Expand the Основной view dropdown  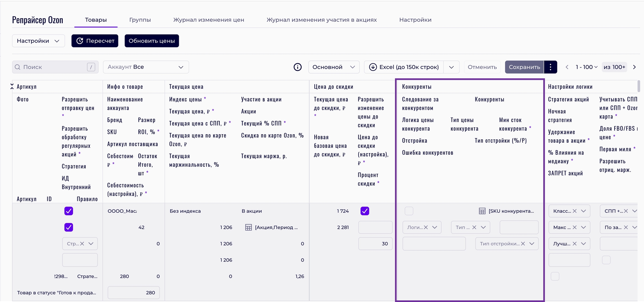click(333, 67)
